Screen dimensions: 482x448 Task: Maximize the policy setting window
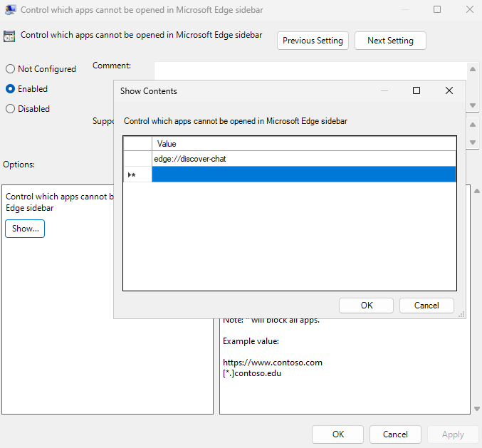point(437,9)
